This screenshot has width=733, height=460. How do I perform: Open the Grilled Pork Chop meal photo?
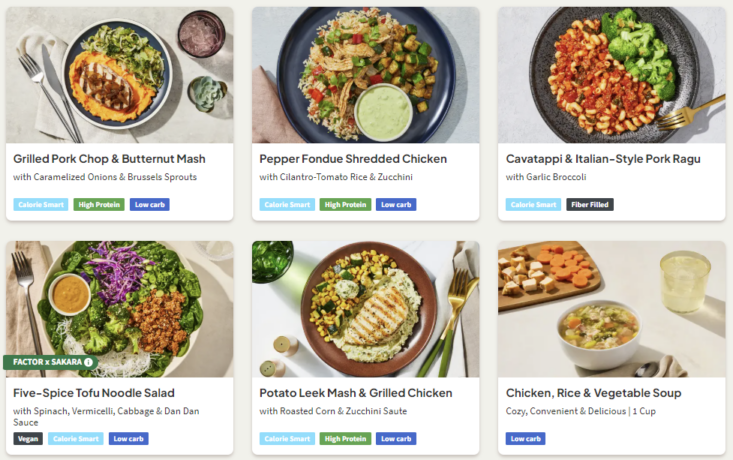(x=119, y=75)
